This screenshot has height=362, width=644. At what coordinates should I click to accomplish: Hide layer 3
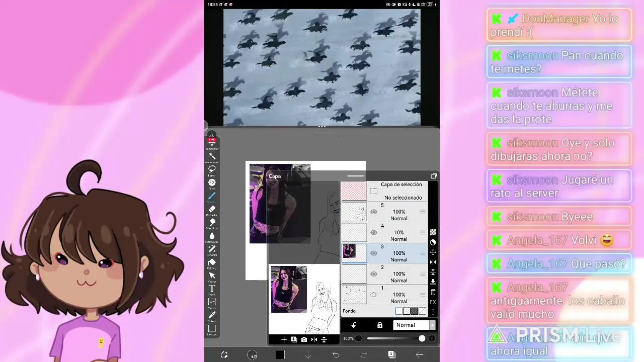pyautogui.click(x=373, y=253)
